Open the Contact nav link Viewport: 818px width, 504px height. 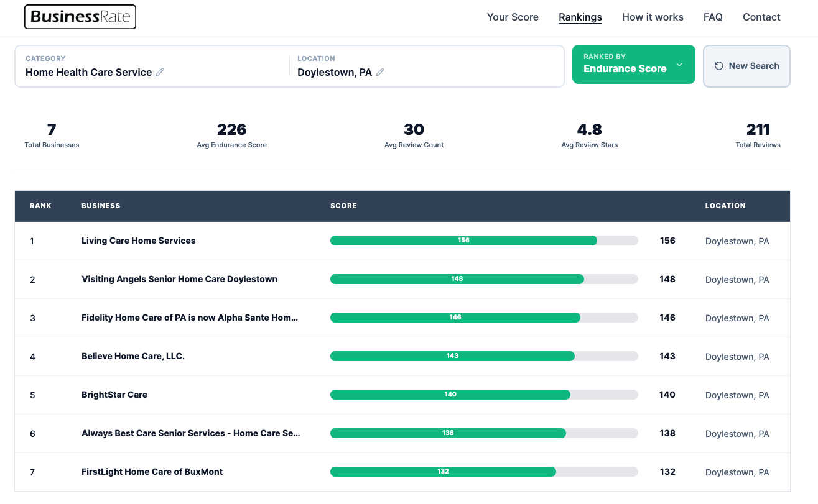click(x=761, y=17)
